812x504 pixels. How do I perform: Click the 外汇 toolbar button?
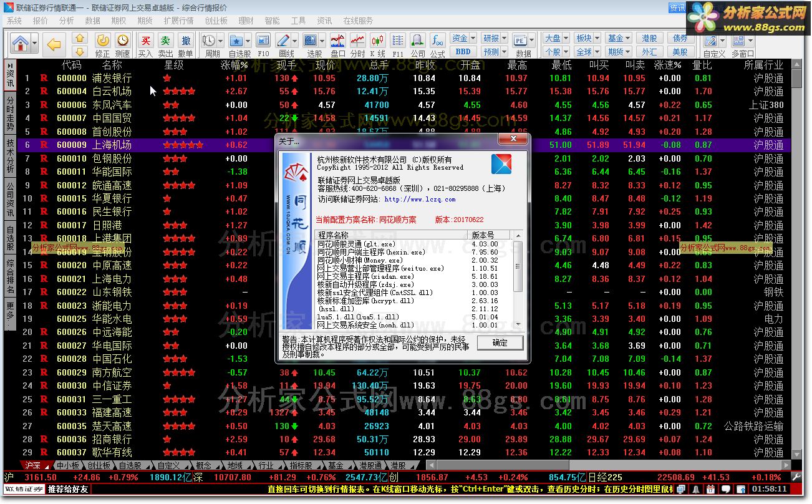(649, 52)
